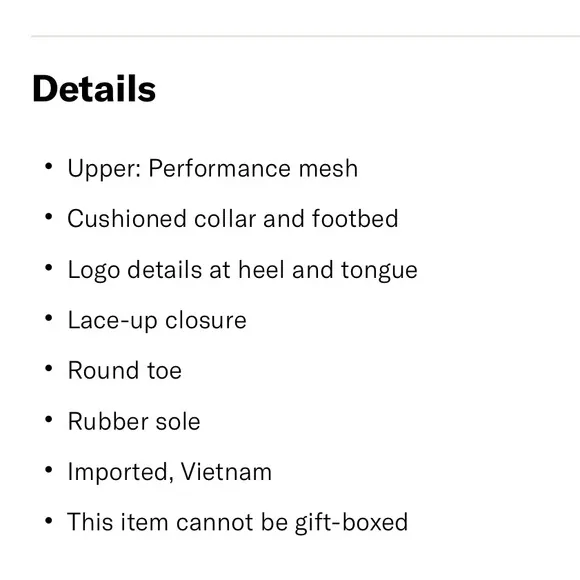The width and height of the screenshot is (580, 580).
Task: Select Logo details at heel and tongue
Action: 242,270
